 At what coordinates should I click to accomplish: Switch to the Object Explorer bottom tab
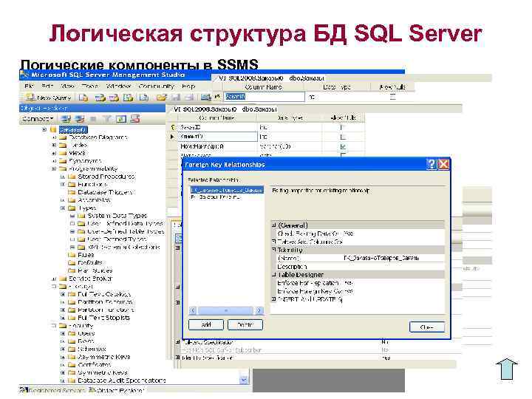117,391
